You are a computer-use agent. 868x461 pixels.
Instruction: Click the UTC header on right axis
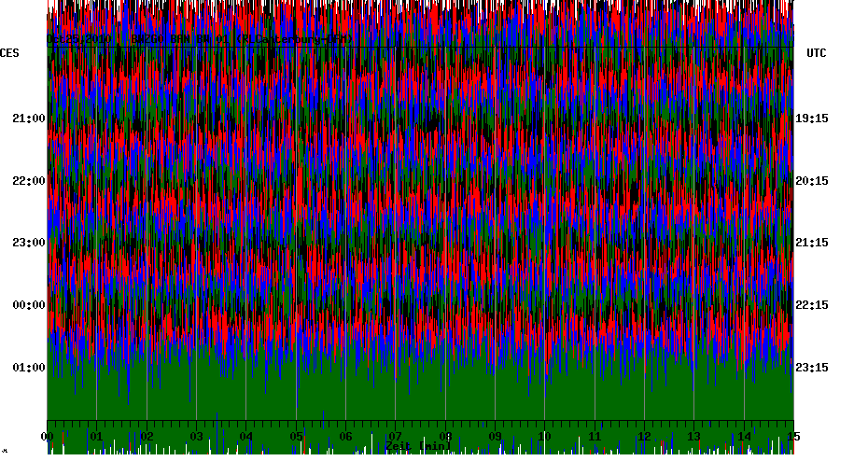[817, 54]
